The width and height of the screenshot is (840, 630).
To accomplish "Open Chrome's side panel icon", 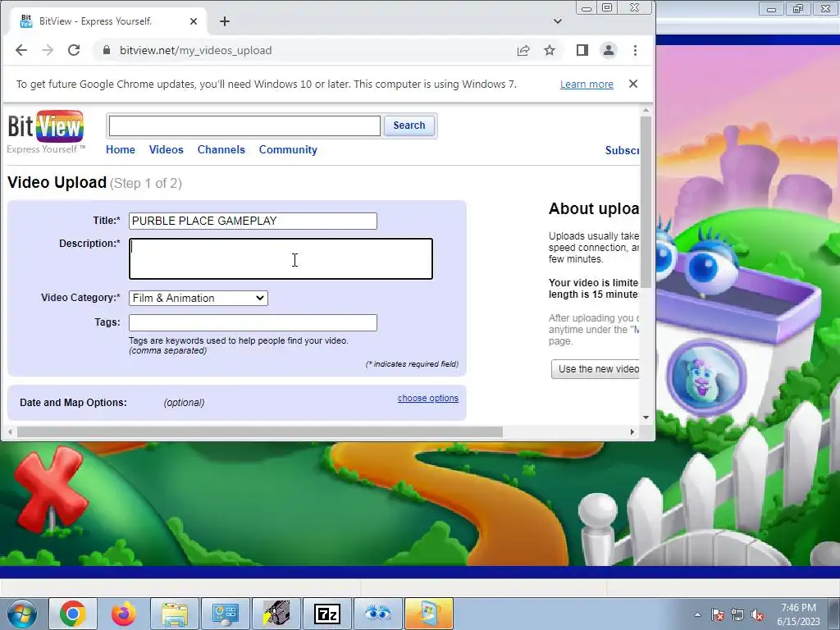I will pos(582,50).
